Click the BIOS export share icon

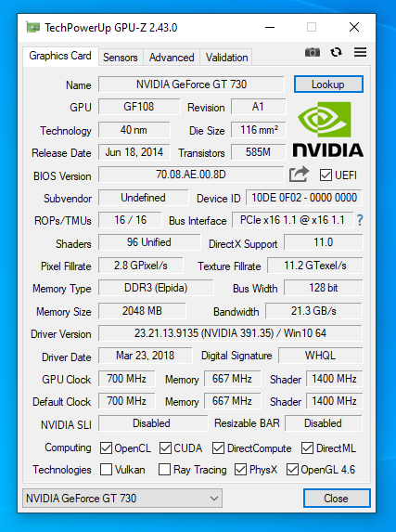pos(299,175)
